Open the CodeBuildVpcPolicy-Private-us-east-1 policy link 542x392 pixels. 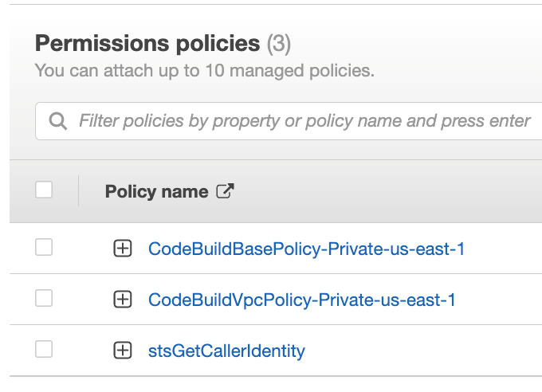(301, 300)
